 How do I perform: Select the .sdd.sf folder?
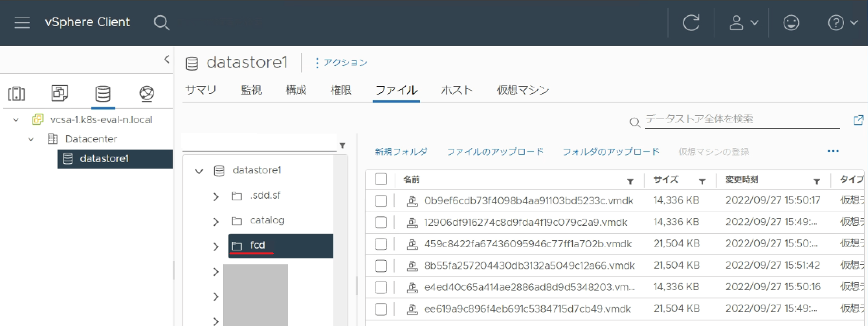click(265, 196)
